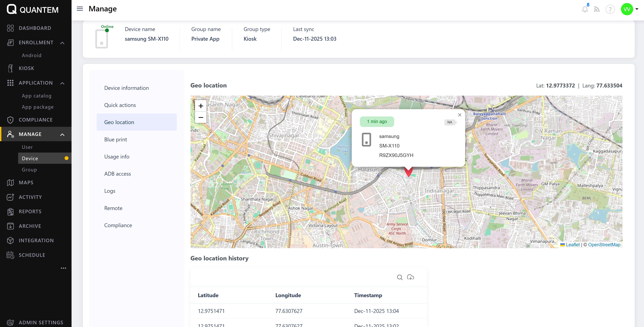
Task: Switch to the ADB access tab
Action: coord(117,174)
